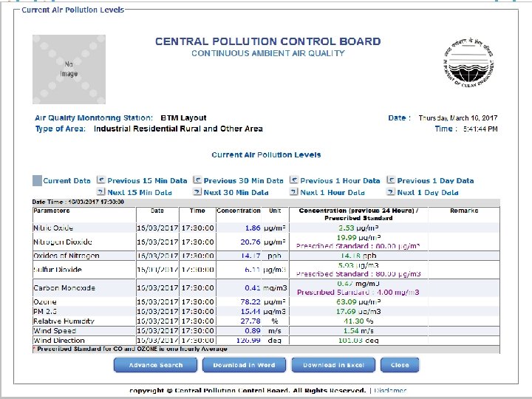Image resolution: width=532 pixels, height=399 pixels.
Task: Go to Next 1 Day Data
Action: tap(428, 192)
